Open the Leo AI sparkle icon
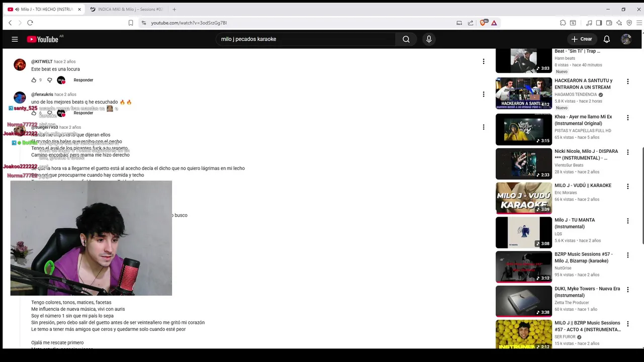644x362 pixels. [x=619, y=23]
